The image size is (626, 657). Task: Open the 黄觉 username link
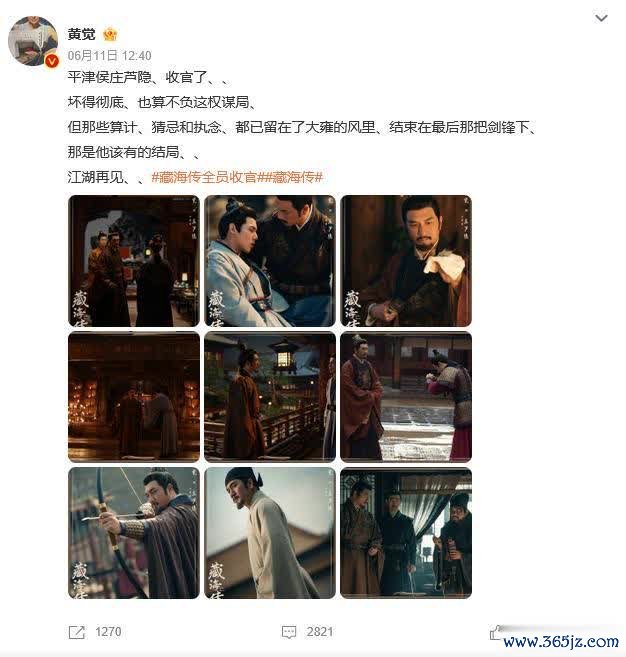[x=81, y=34]
